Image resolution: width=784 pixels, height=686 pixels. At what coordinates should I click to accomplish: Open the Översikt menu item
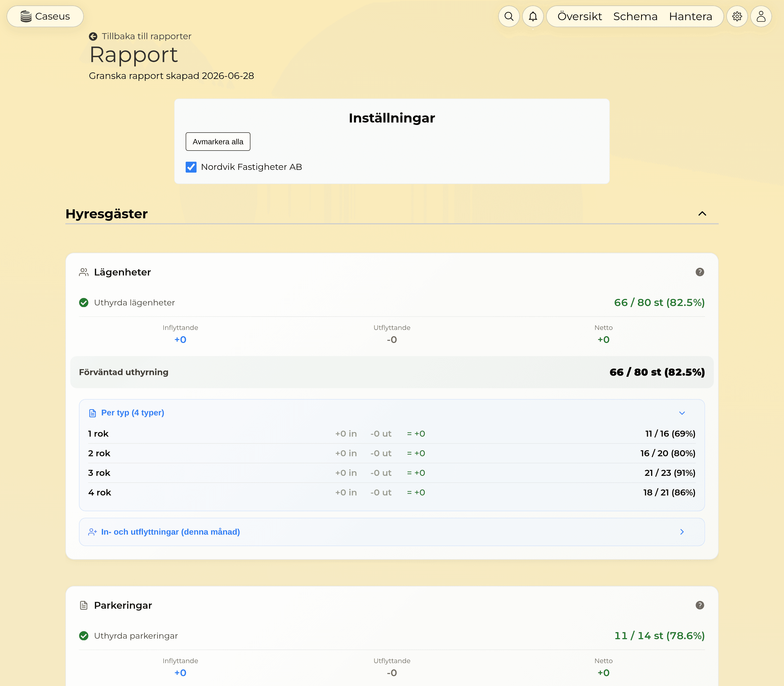tap(580, 16)
